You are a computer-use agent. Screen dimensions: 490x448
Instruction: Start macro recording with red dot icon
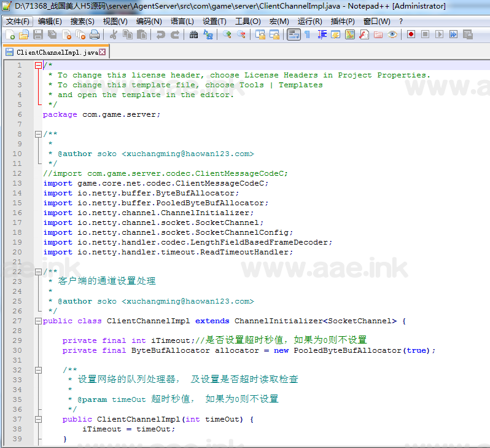(410, 35)
